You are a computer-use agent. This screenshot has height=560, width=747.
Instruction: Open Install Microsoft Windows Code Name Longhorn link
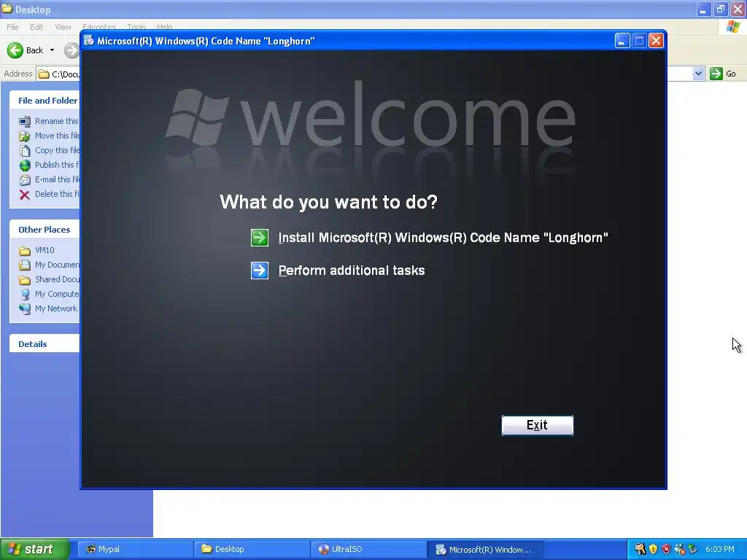click(x=443, y=238)
